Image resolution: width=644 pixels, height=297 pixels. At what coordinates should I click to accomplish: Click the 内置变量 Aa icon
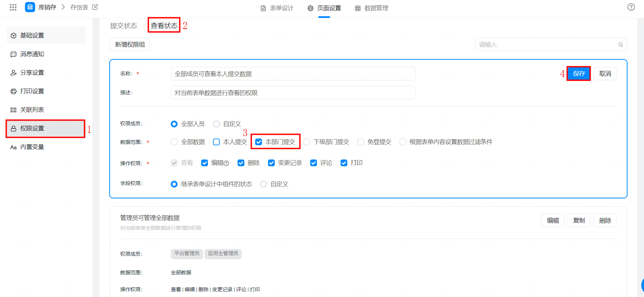click(14, 147)
